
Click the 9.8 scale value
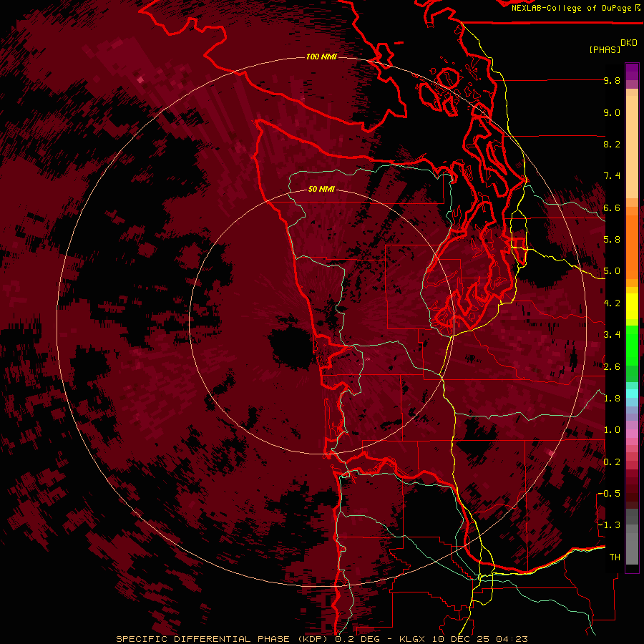612,80
